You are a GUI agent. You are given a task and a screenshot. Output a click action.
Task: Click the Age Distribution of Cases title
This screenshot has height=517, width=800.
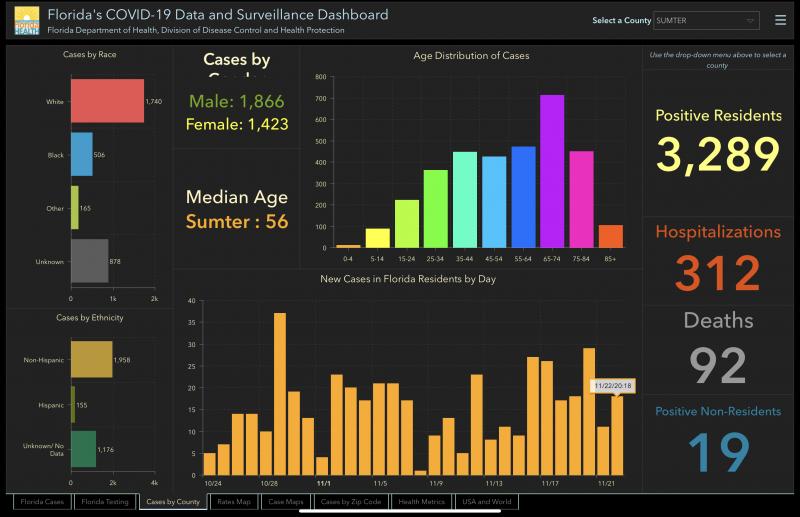(x=471, y=56)
